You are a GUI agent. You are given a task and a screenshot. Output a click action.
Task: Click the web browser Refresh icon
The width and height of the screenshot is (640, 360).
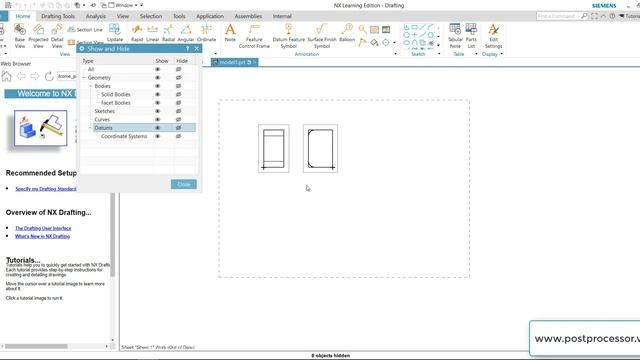tap(49, 76)
